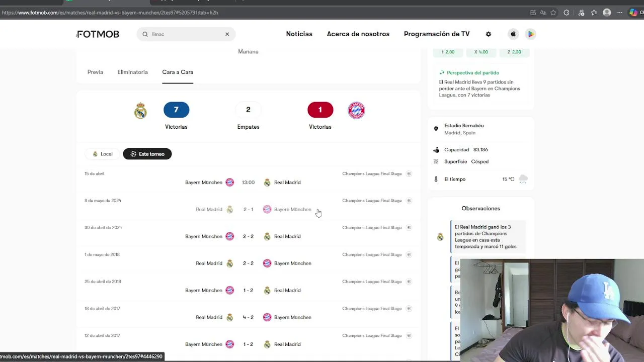
Task: Select the odds button 2 2.30
Action: point(514,52)
